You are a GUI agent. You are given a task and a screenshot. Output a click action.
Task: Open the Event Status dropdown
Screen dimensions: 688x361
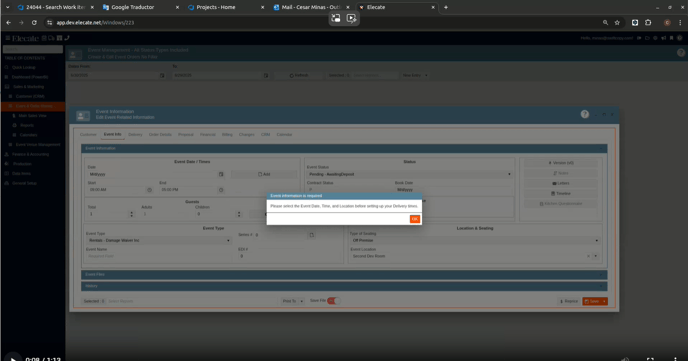409,174
